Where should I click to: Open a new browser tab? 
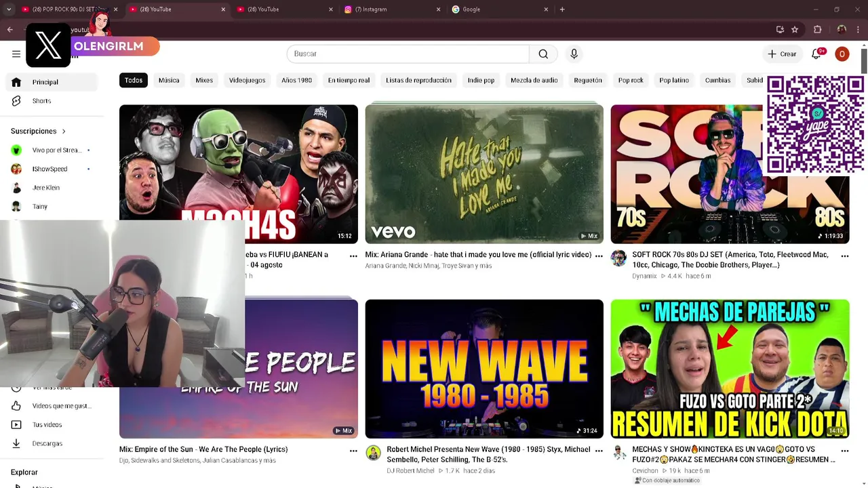pos(562,9)
